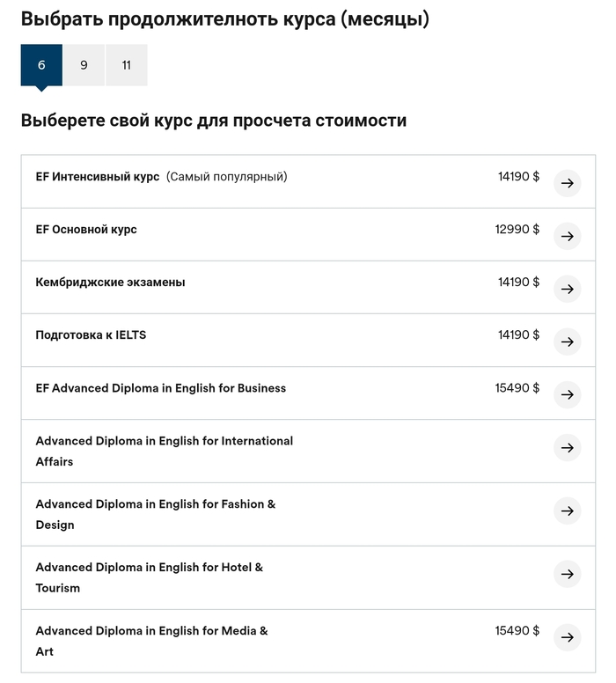
Task: Select EF Основной курс course title
Action: [x=86, y=230]
